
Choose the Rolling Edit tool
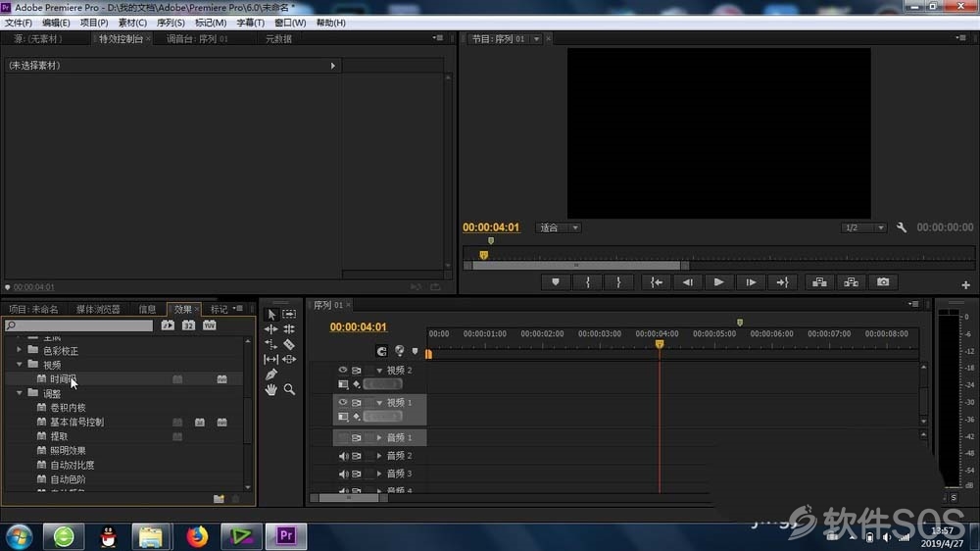click(x=289, y=329)
